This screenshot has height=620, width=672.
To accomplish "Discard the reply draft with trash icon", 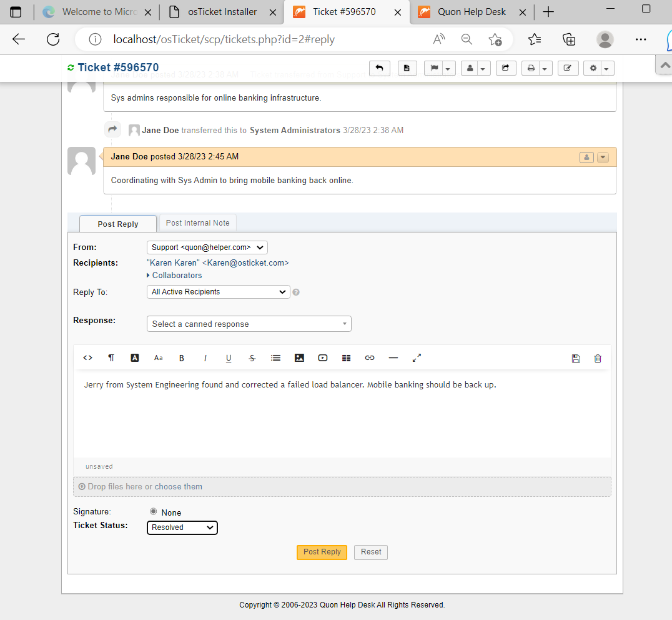I will pos(598,357).
